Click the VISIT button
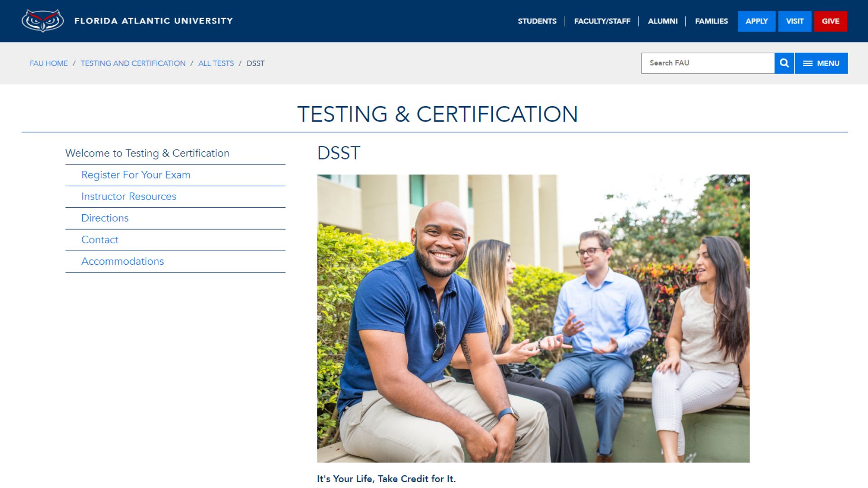Viewport: 868px width, 488px height. click(794, 21)
